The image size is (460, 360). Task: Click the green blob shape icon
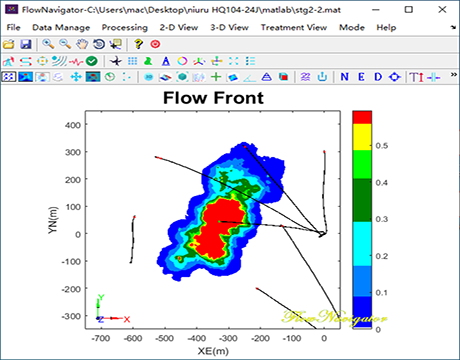click(148, 61)
